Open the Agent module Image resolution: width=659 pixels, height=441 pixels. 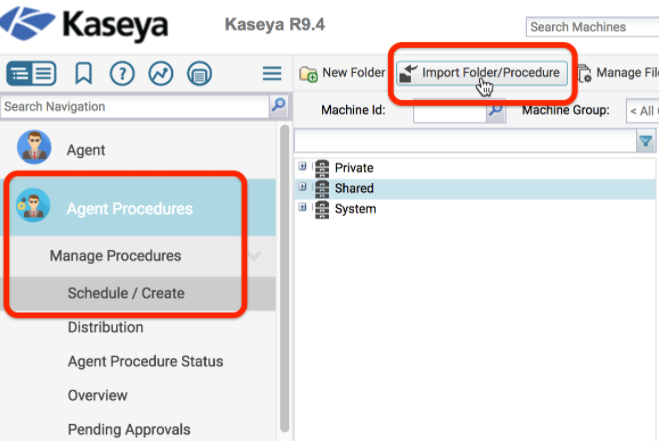[x=138, y=149]
